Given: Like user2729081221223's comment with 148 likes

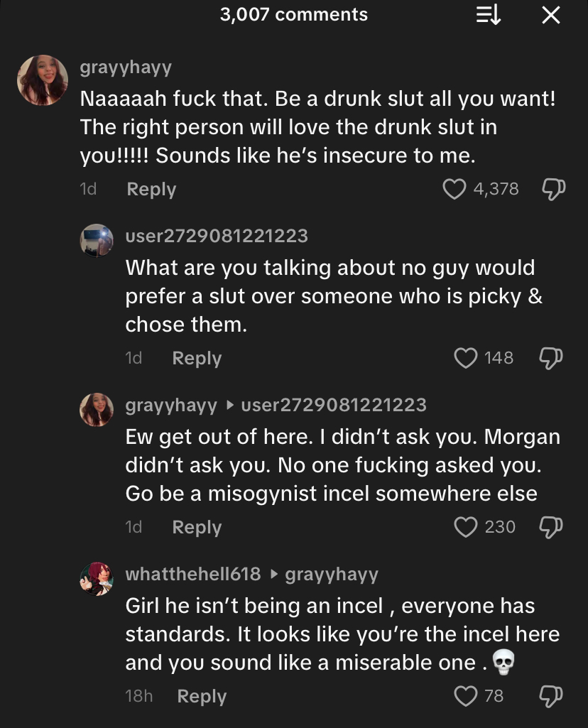Looking at the screenshot, I should (x=466, y=358).
